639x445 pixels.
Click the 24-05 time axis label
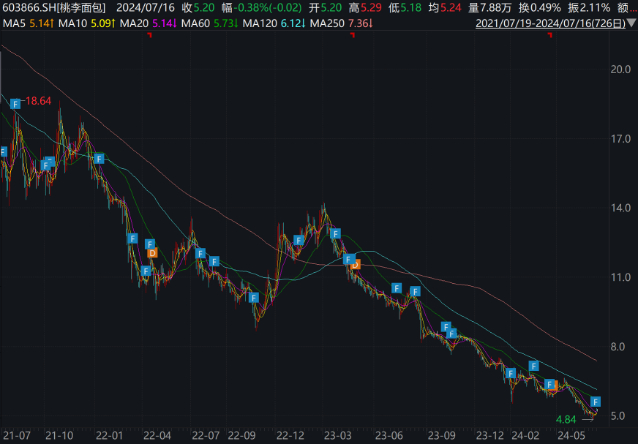(571, 436)
